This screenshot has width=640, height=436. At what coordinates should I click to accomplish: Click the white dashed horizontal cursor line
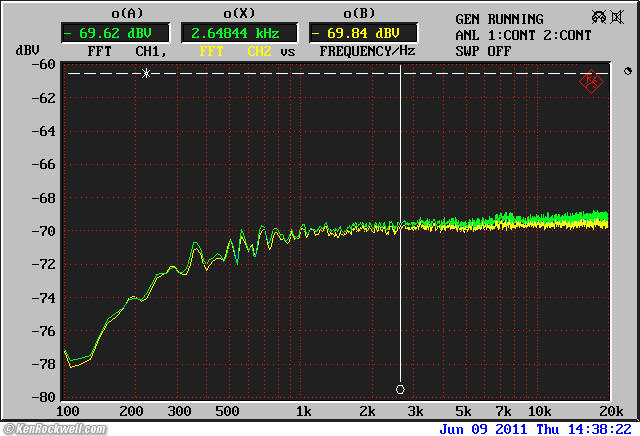pos(338,73)
